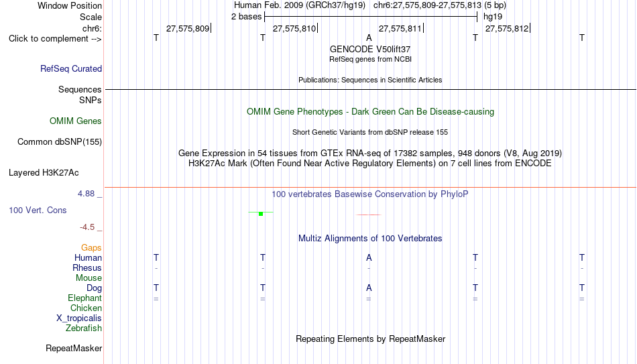
Task: Click the -4.5 PhyloP minimum value
Action: tap(87, 227)
